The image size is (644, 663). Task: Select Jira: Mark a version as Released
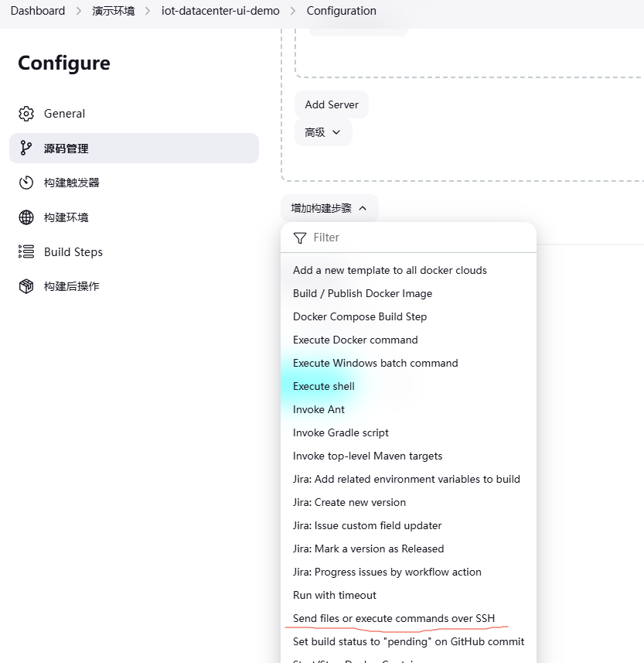point(409,549)
